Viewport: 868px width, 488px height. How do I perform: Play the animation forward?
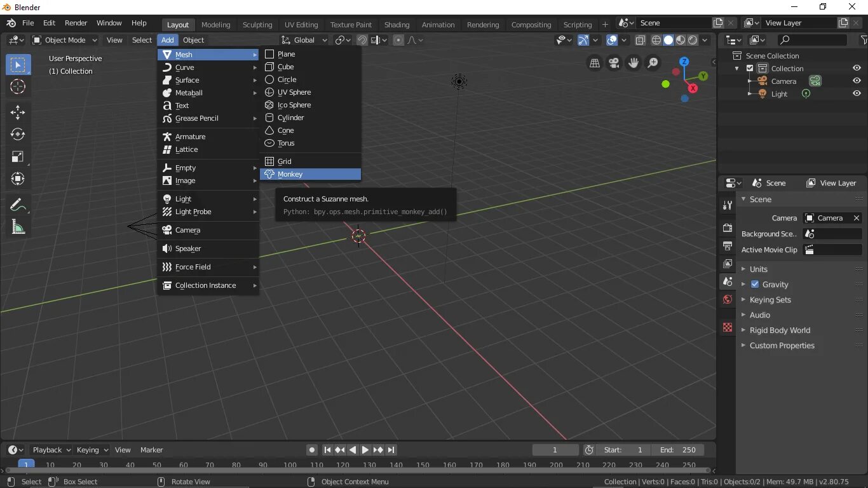pos(365,450)
